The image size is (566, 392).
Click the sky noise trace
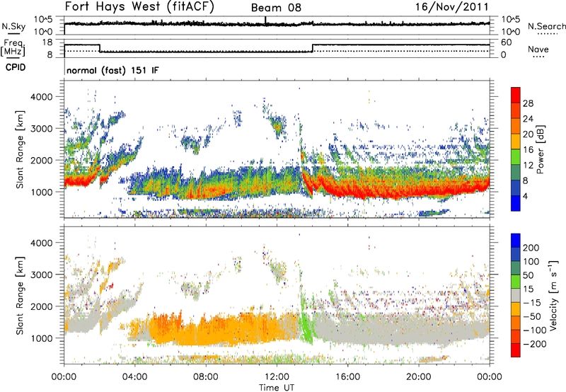point(277,24)
